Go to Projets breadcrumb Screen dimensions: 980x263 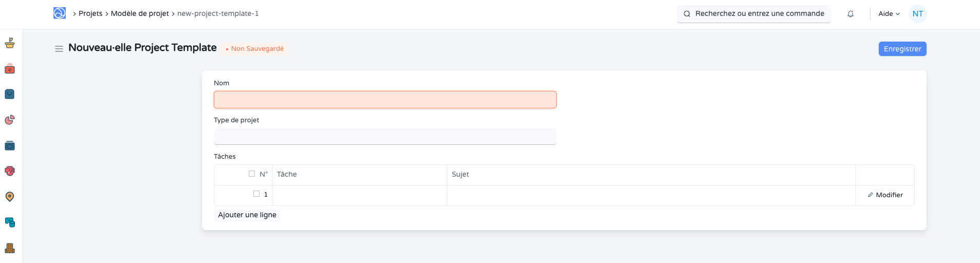tap(90, 13)
